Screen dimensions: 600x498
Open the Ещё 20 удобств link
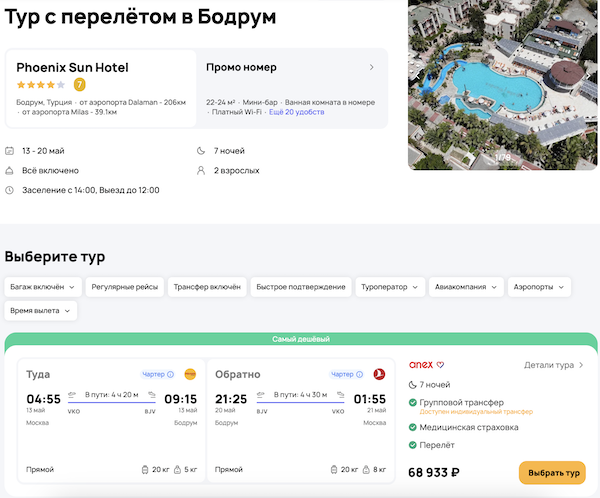coord(297,113)
